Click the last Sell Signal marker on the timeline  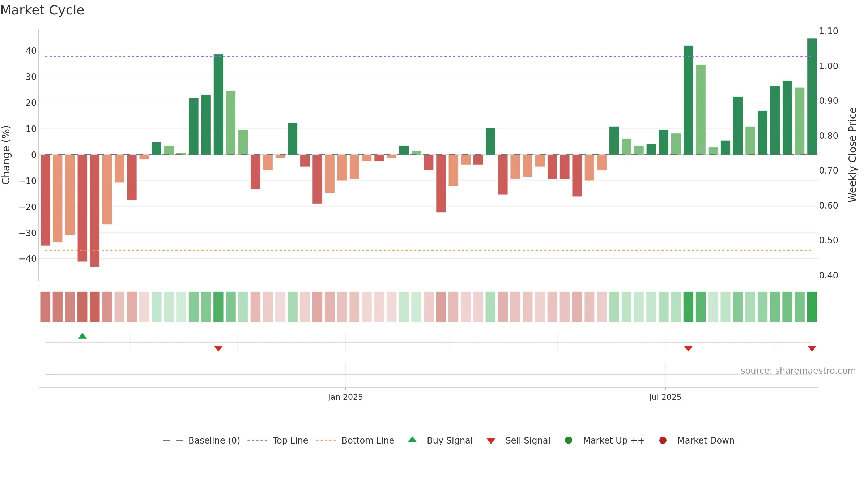(x=812, y=348)
